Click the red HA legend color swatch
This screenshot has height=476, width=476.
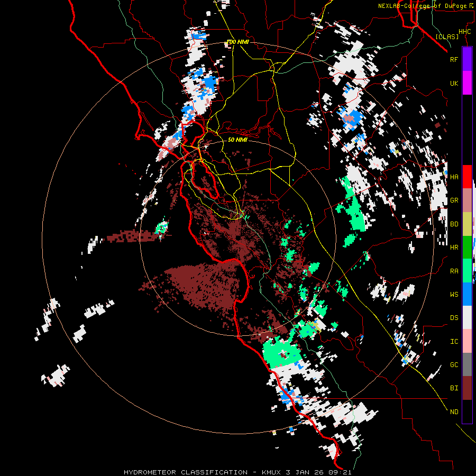pos(467,177)
